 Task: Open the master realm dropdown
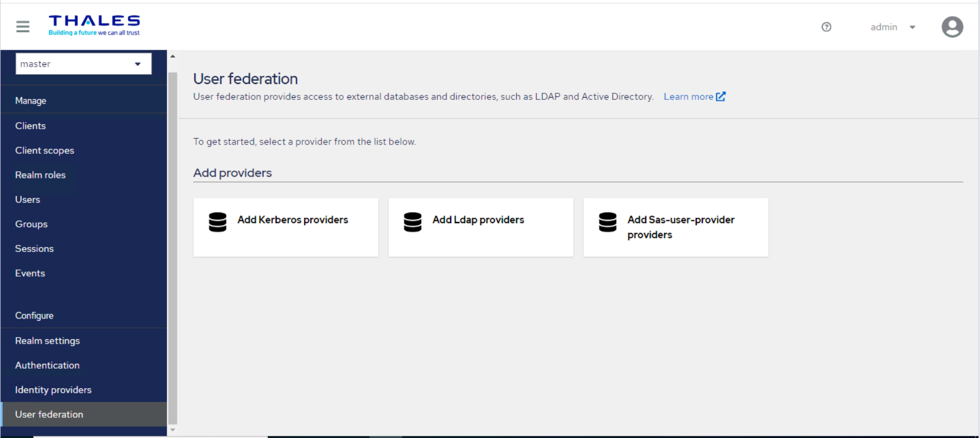(x=83, y=64)
